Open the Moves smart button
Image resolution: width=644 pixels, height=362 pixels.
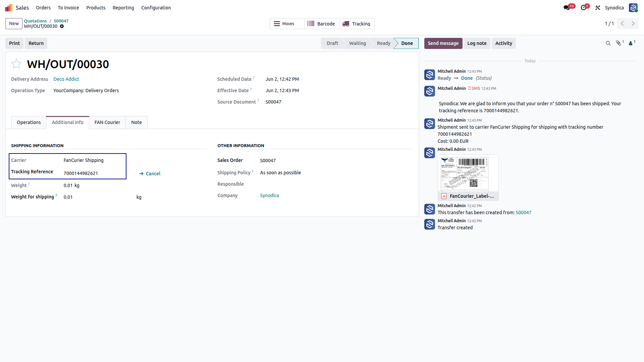287,24
